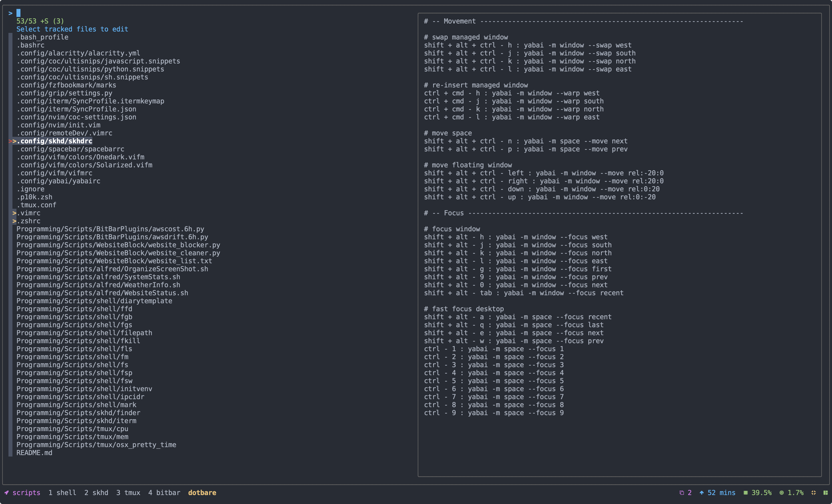Select alfred/OrganizeScreenShot.sh
Image resolution: width=832 pixels, height=504 pixels.
pos(112,269)
